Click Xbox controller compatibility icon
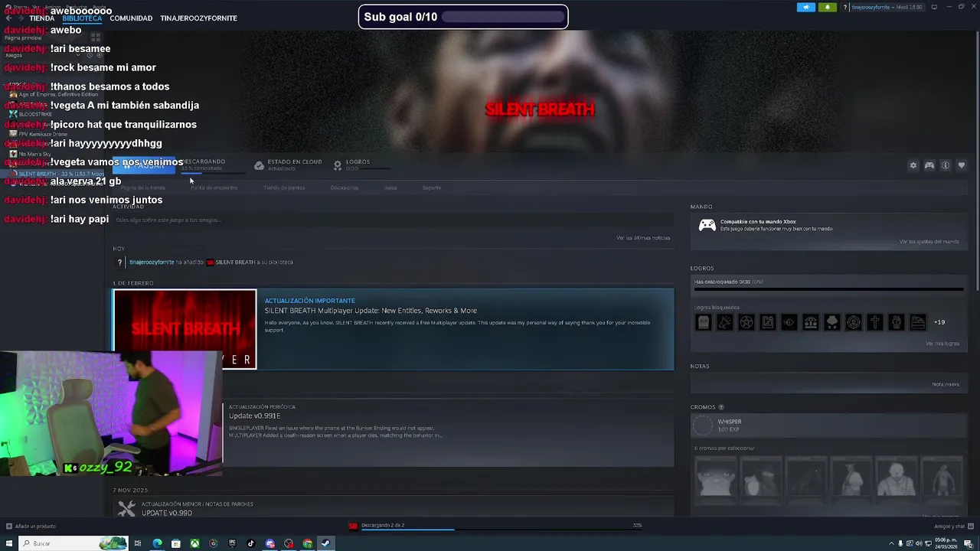 [x=707, y=225]
